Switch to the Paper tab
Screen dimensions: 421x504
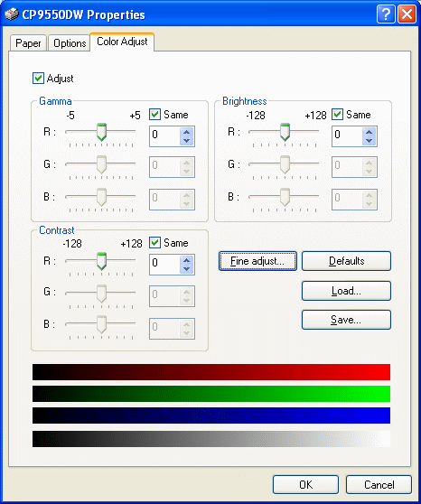click(x=28, y=43)
